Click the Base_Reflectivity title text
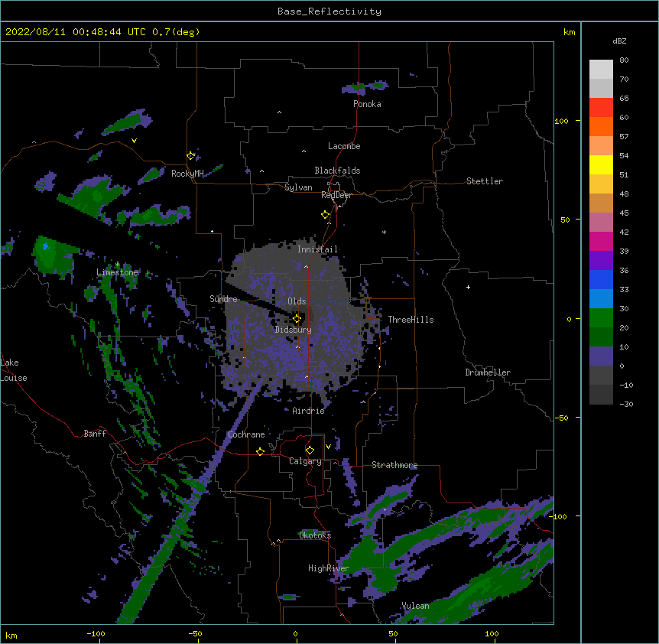The height and width of the screenshot is (644, 659). click(329, 11)
